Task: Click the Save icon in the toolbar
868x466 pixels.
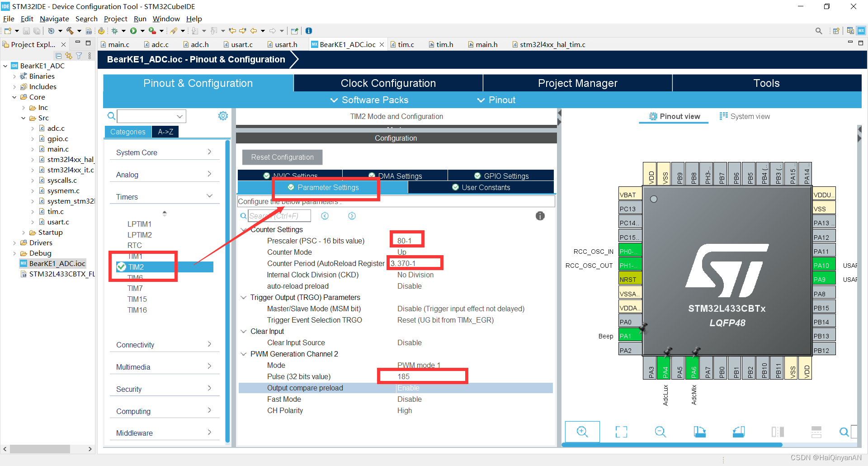Action: click(x=26, y=31)
